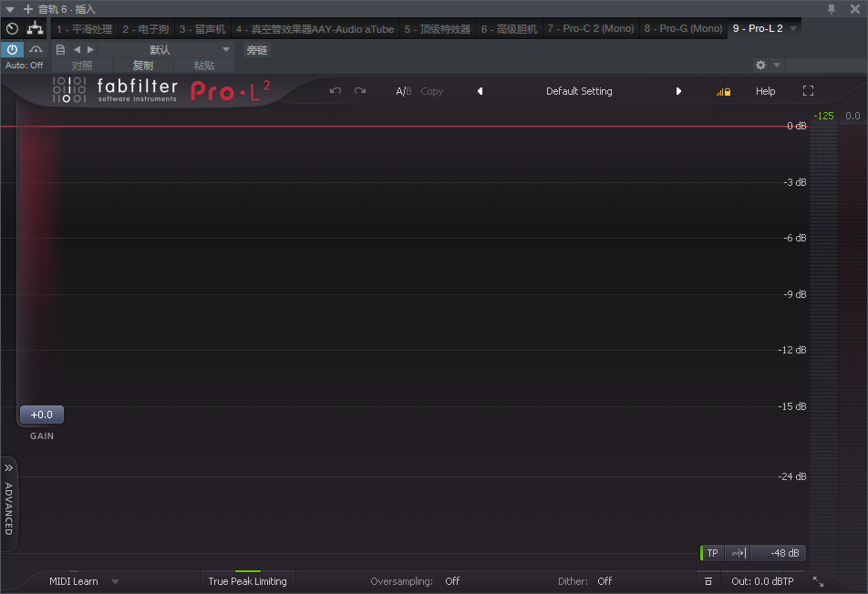Switch to tab 5 - 顶级特效器

[438, 29]
